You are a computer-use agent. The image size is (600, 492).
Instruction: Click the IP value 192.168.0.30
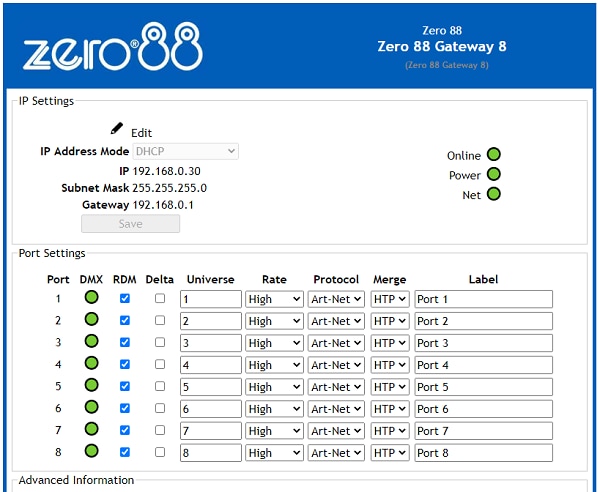click(x=166, y=171)
